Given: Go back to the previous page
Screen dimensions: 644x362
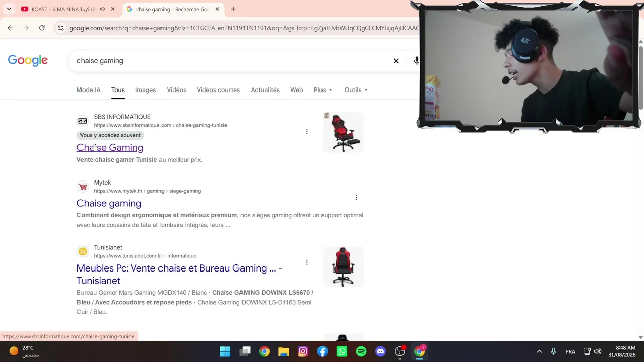Looking at the screenshot, I should [10, 28].
